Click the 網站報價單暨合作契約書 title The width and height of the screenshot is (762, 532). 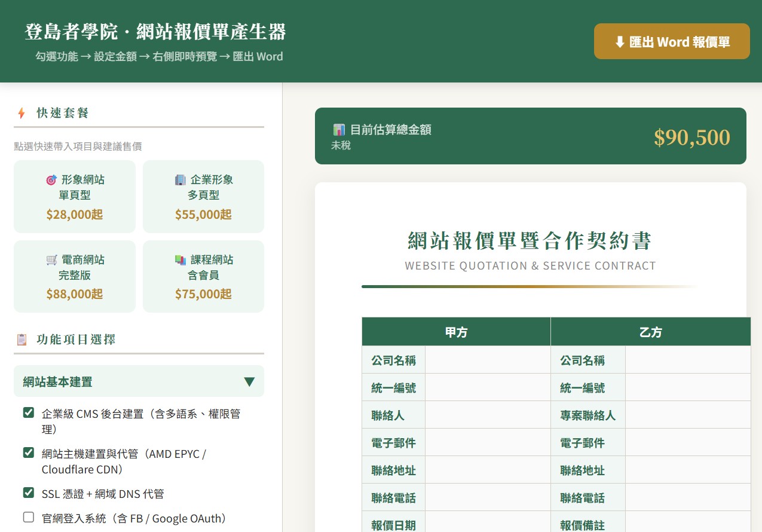click(x=530, y=240)
